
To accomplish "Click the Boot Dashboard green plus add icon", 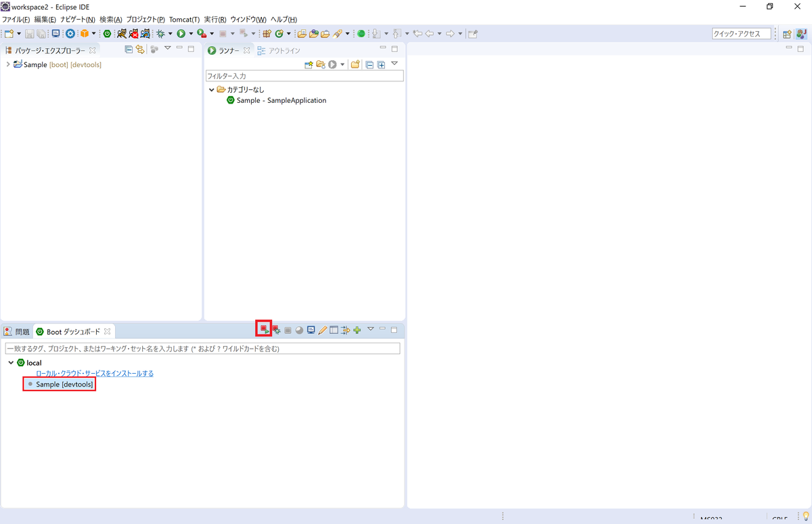I will point(357,330).
